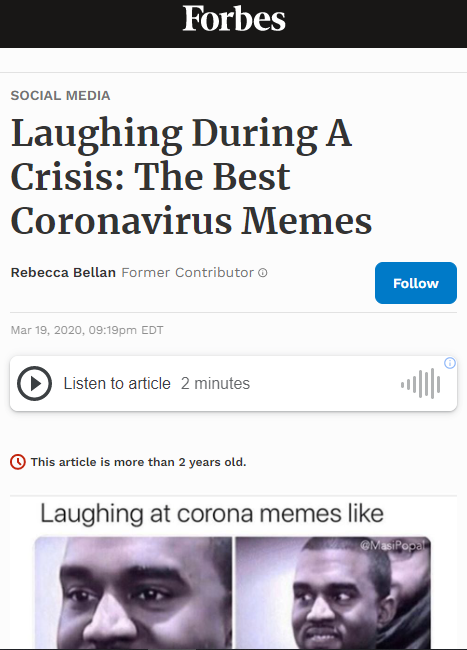Click the small ad info icon on the player
467x650 pixels.
pyautogui.click(x=450, y=363)
